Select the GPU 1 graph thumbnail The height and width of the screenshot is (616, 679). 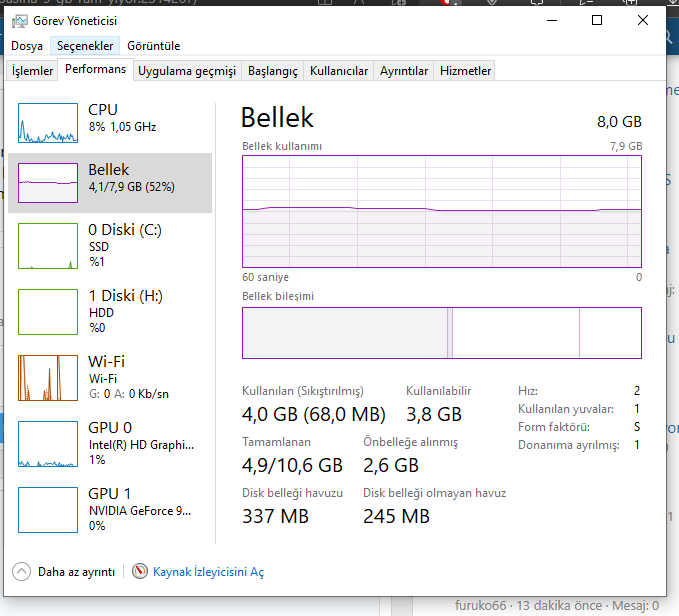(48, 510)
